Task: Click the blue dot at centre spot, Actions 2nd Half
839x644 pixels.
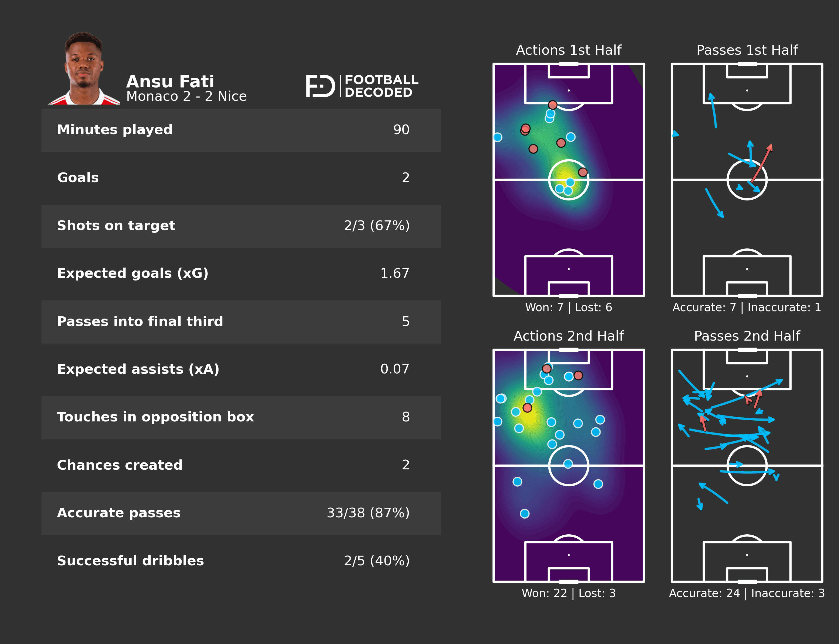Action: [x=568, y=464]
